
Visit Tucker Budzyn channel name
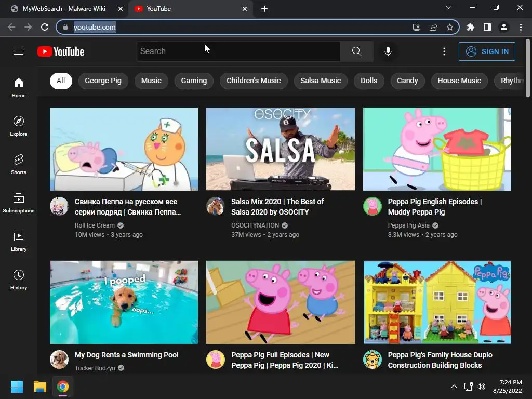click(95, 368)
